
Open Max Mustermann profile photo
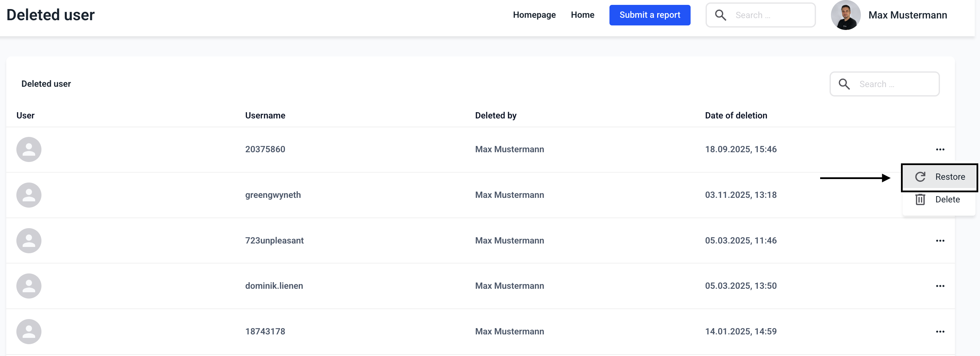(x=845, y=15)
